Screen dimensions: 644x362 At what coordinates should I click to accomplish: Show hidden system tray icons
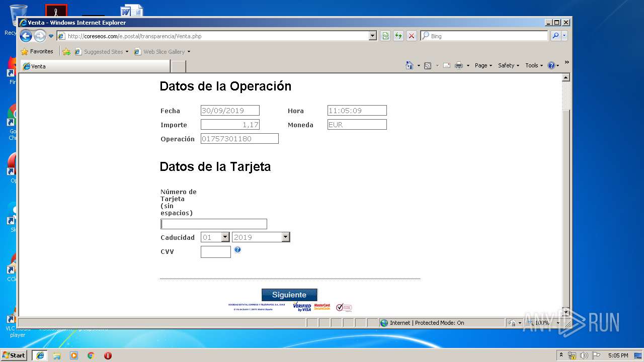(561, 355)
